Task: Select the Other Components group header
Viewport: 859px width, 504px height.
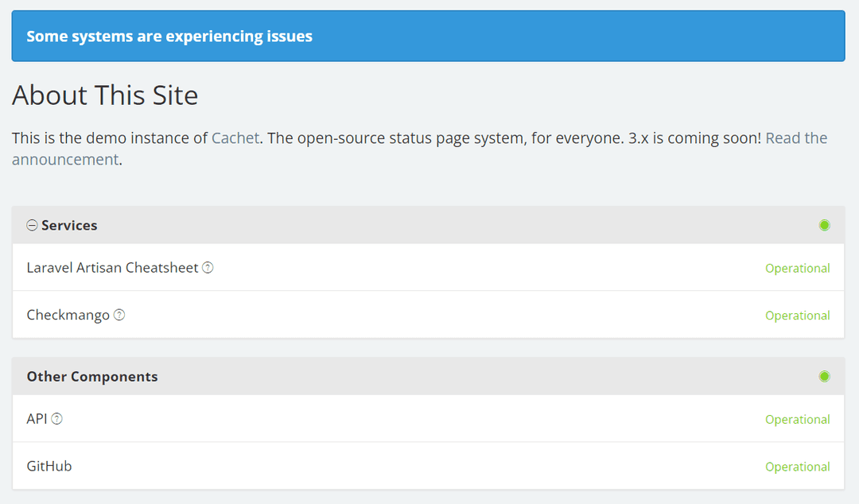Action: point(92,376)
